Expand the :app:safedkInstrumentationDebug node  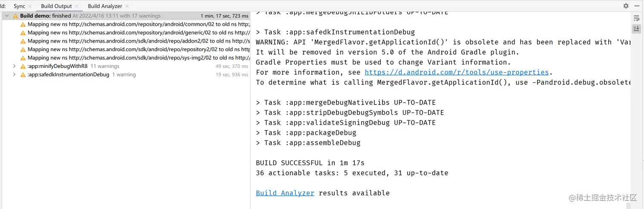pos(14,75)
